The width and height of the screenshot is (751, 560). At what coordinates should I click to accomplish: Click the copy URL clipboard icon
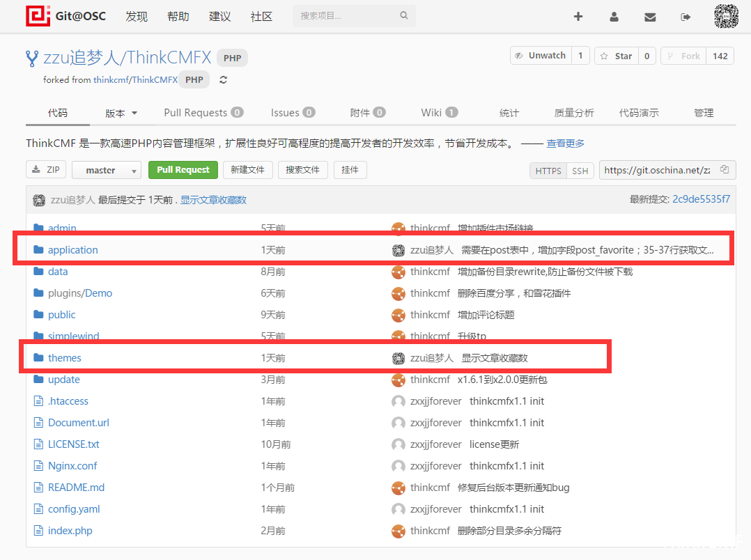pyautogui.click(x=725, y=169)
